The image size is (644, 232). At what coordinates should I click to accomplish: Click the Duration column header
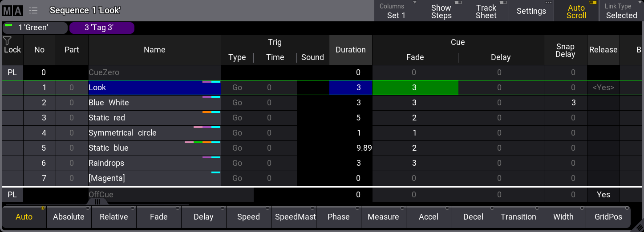click(x=350, y=50)
